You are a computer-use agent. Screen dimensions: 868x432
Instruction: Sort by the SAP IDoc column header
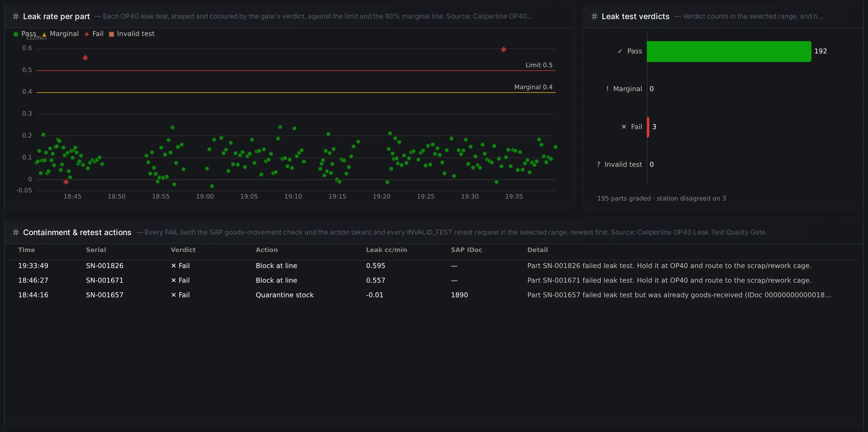[467, 250]
